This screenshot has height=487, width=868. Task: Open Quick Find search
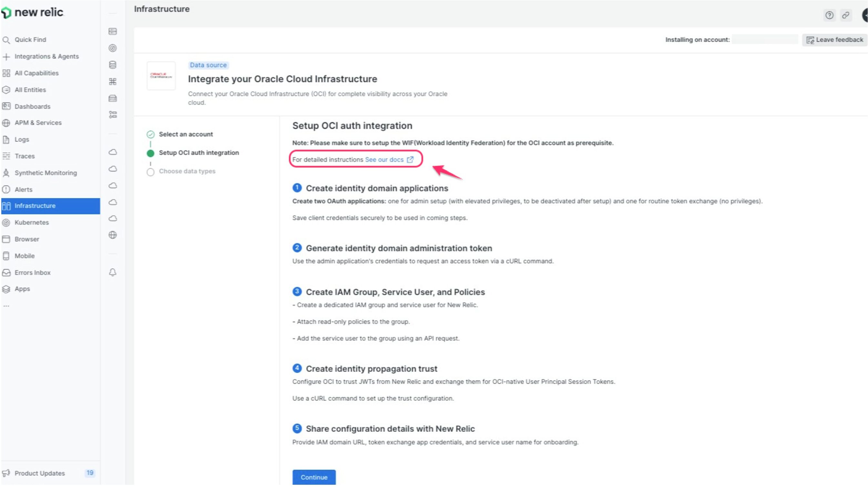tap(30, 40)
